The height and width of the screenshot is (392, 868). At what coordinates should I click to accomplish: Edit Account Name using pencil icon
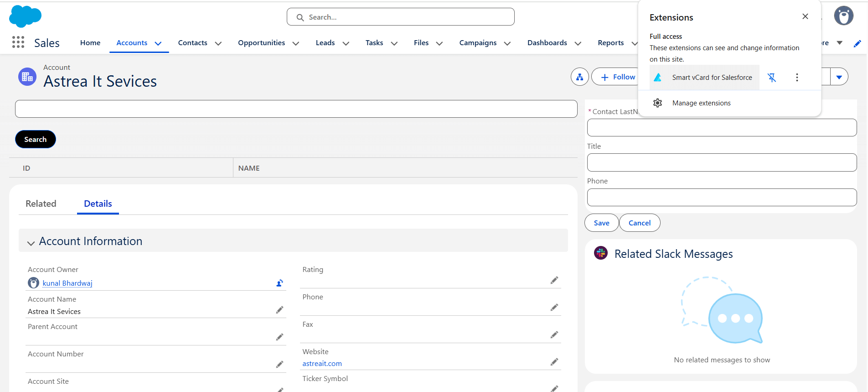[x=279, y=310]
